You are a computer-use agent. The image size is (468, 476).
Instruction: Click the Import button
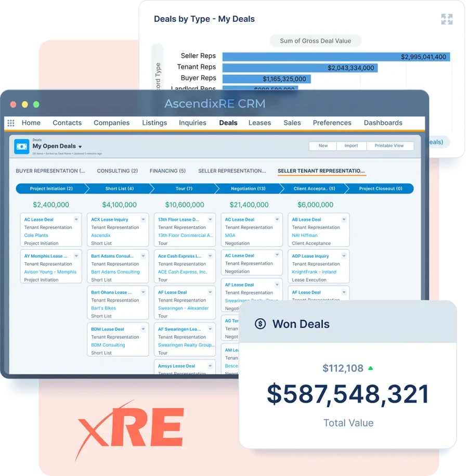tap(351, 146)
